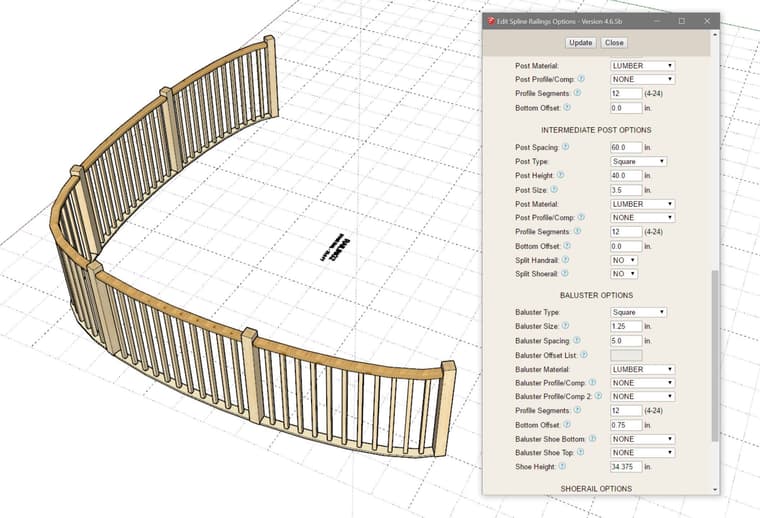Open Baluster Shoe Bottom dropdown
Viewport: 760px width, 518px height.
coord(642,439)
